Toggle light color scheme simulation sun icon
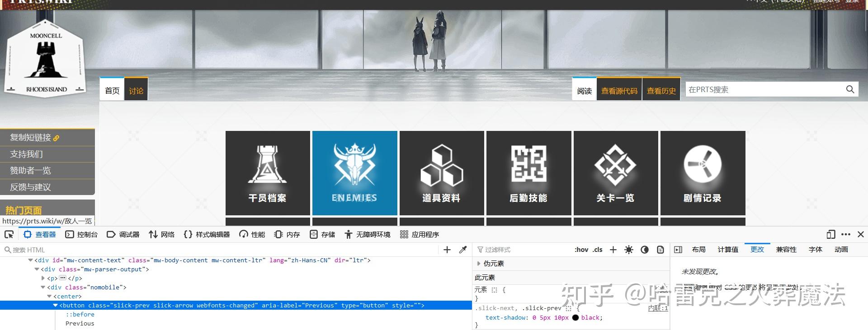This screenshot has width=868, height=330. point(629,250)
